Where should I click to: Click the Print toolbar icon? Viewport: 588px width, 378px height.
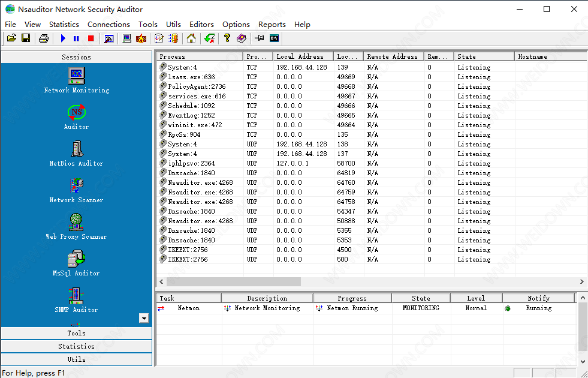click(44, 38)
